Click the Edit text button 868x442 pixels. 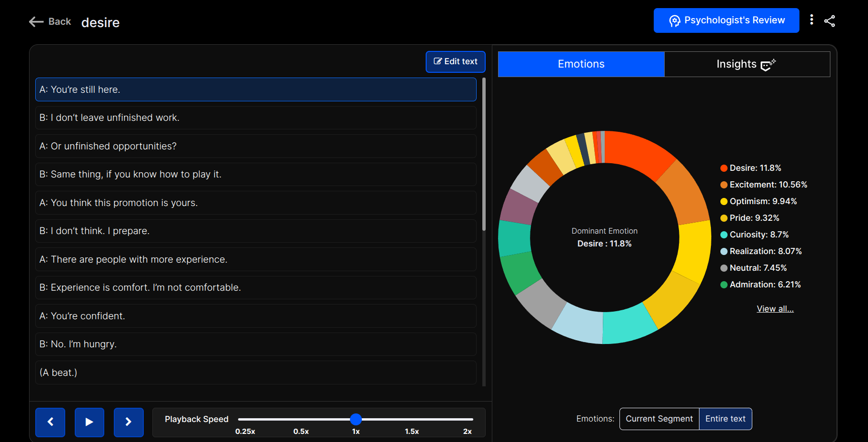[x=455, y=62]
